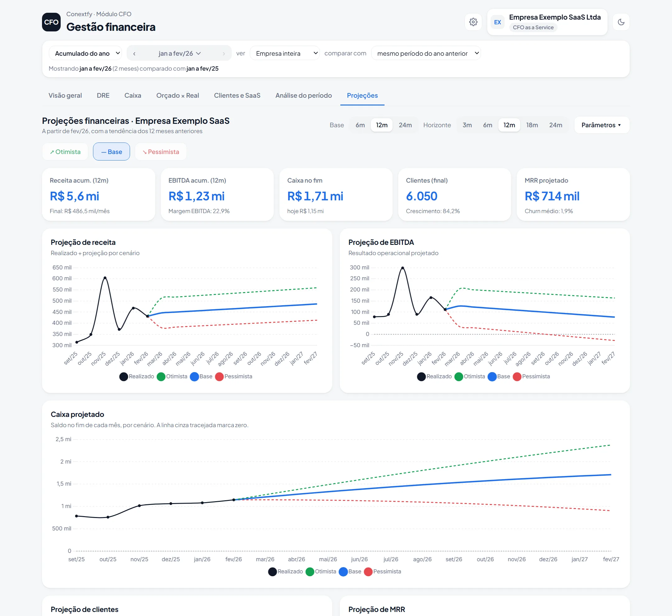Click the Caixa no fim R$ 1,71 mi card
Image resolution: width=672 pixels, height=616 pixels.
coord(336,194)
